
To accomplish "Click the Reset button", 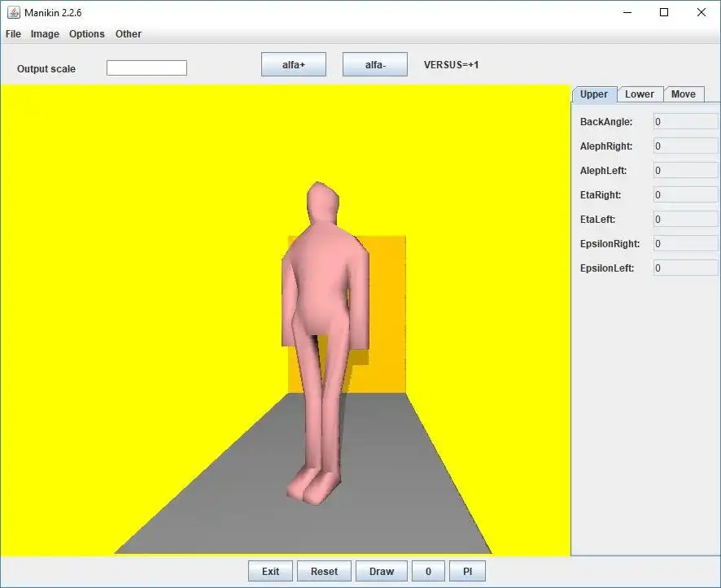I will pyautogui.click(x=324, y=572).
